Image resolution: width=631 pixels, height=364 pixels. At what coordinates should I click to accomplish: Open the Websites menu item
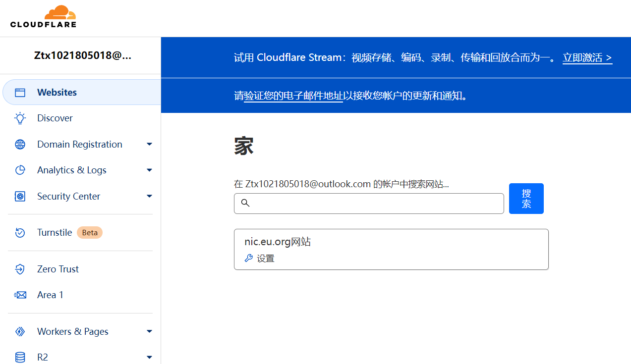(x=82, y=92)
